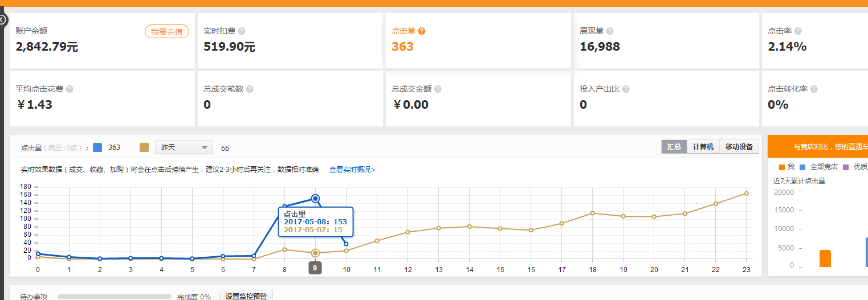Viewport: 868px width, 300px height.
Task: Click the orange 我 bar in comparison chart
Action: pyautogui.click(x=825, y=258)
